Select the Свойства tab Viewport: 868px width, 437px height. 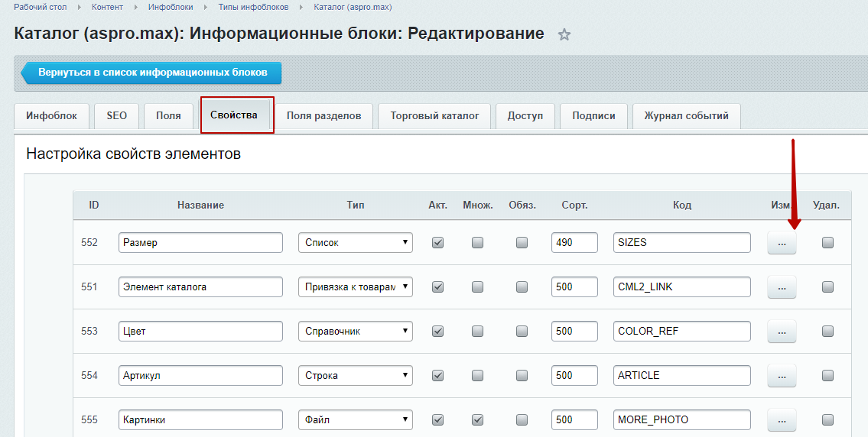pyautogui.click(x=233, y=115)
